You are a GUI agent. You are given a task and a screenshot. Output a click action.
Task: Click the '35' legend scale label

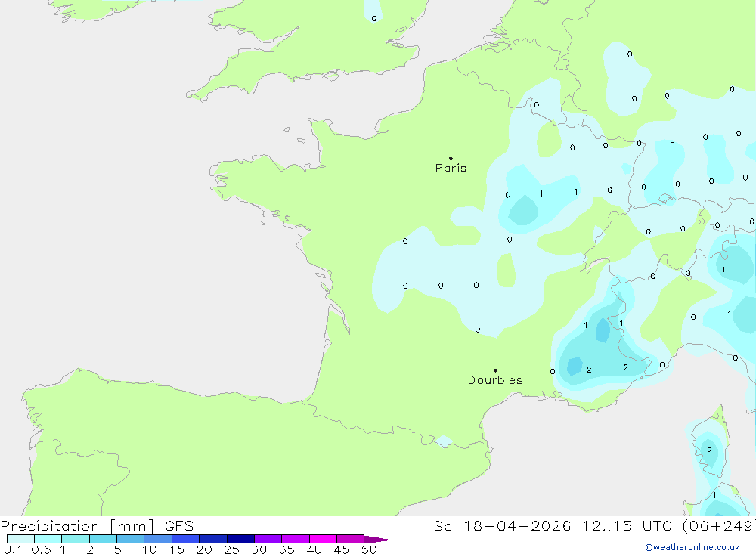pyautogui.click(x=287, y=549)
